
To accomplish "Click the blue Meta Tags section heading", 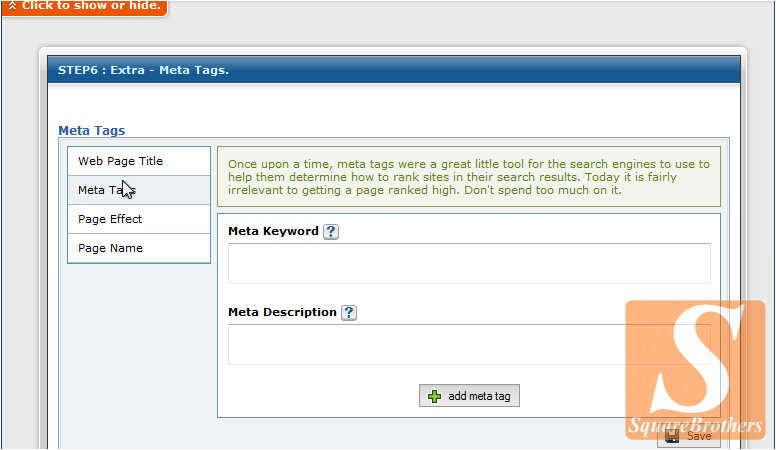I will pyautogui.click(x=92, y=130).
